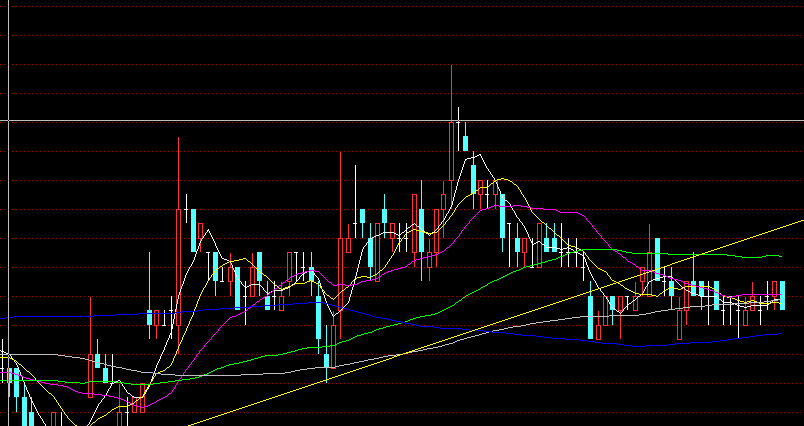Click the last cyan candlestick at chart's right end
Image resolution: width=804 pixels, height=426 pixels.
click(782, 295)
